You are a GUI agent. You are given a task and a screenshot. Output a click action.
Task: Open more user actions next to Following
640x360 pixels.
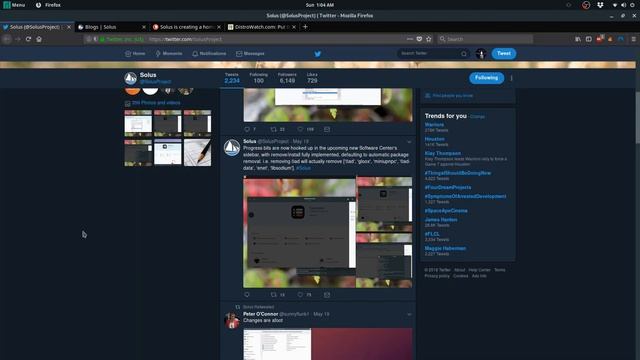click(511, 78)
